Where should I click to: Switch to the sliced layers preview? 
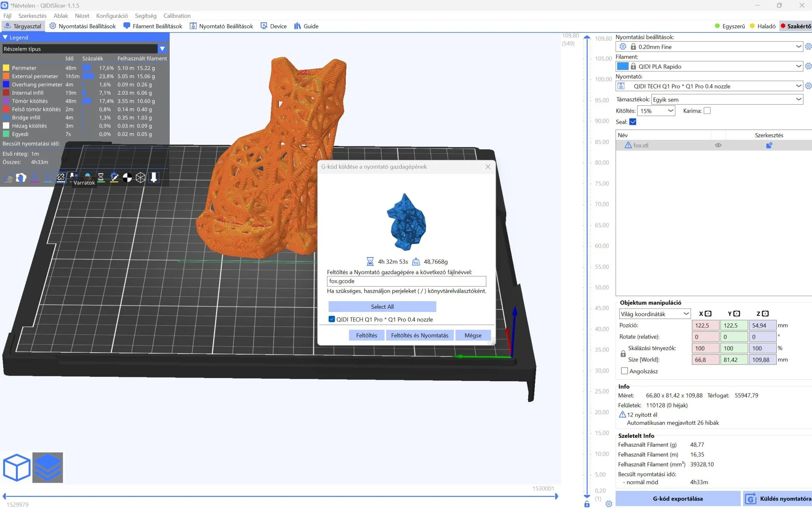click(48, 468)
